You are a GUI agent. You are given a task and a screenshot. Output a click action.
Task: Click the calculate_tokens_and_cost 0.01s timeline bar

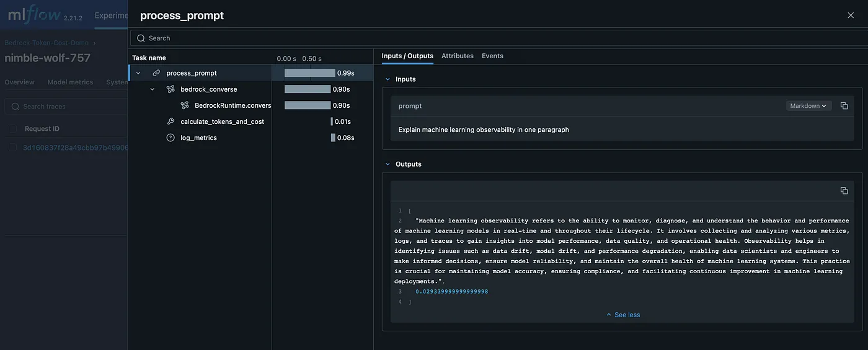tap(332, 121)
